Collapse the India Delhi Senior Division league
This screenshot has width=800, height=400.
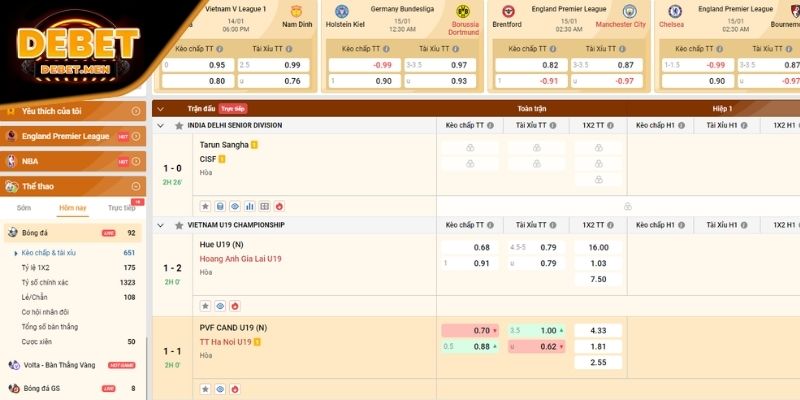click(161, 126)
